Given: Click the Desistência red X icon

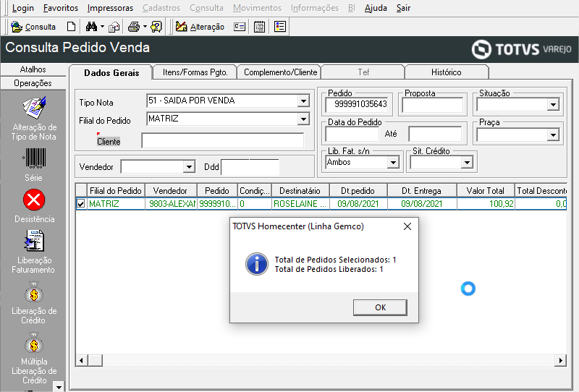Looking at the screenshot, I should tap(34, 200).
